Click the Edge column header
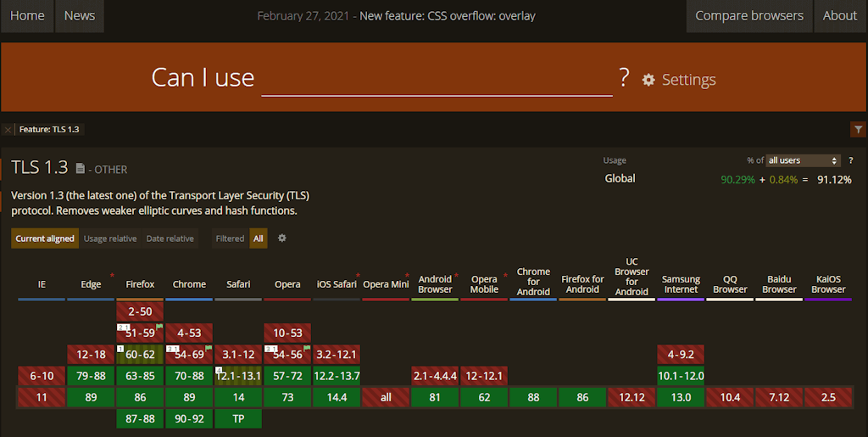The image size is (868, 437). point(91,284)
